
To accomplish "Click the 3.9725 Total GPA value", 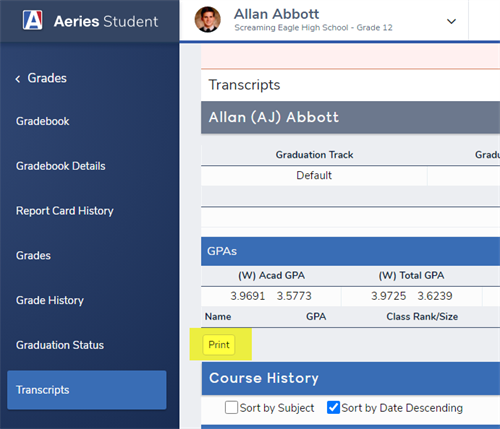I will coord(389,296).
